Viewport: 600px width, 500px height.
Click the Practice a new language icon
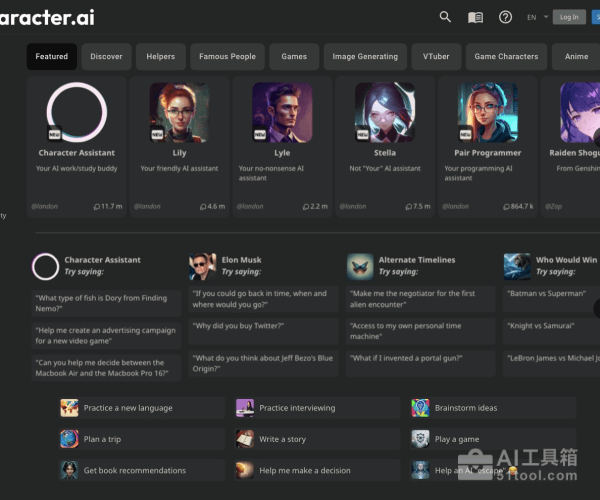(69, 408)
